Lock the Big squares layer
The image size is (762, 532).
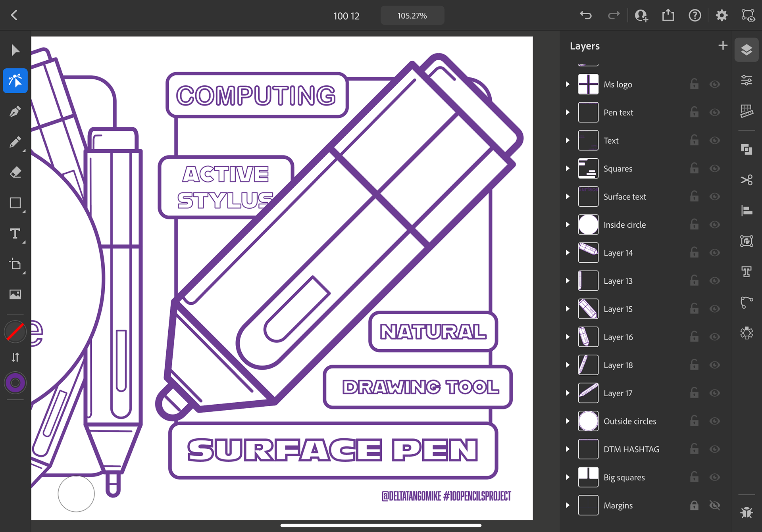(x=694, y=477)
